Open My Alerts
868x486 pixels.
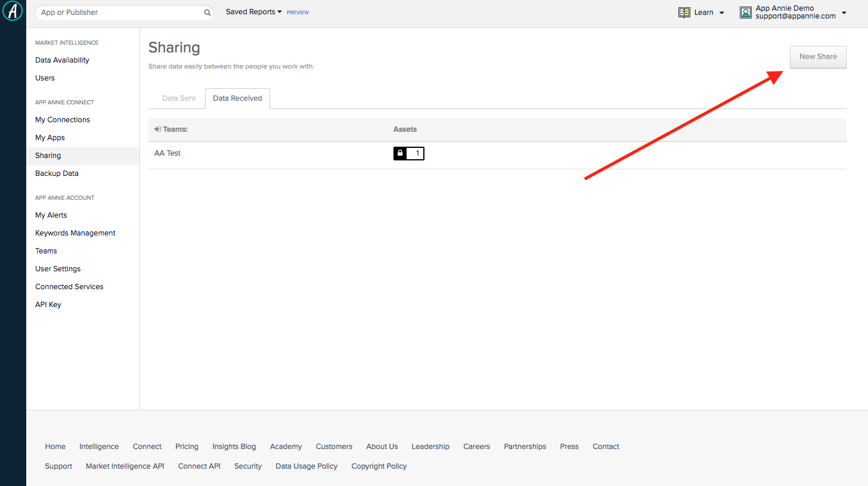51,215
